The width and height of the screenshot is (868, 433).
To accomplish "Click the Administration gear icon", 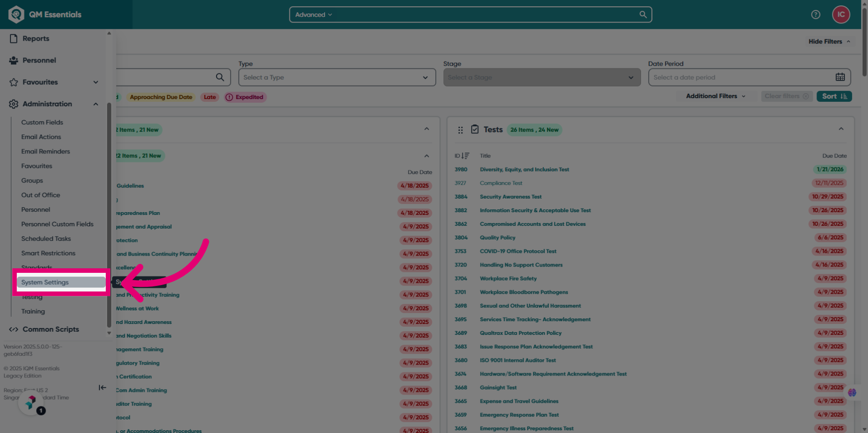I will pyautogui.click(x=14, y=104).
